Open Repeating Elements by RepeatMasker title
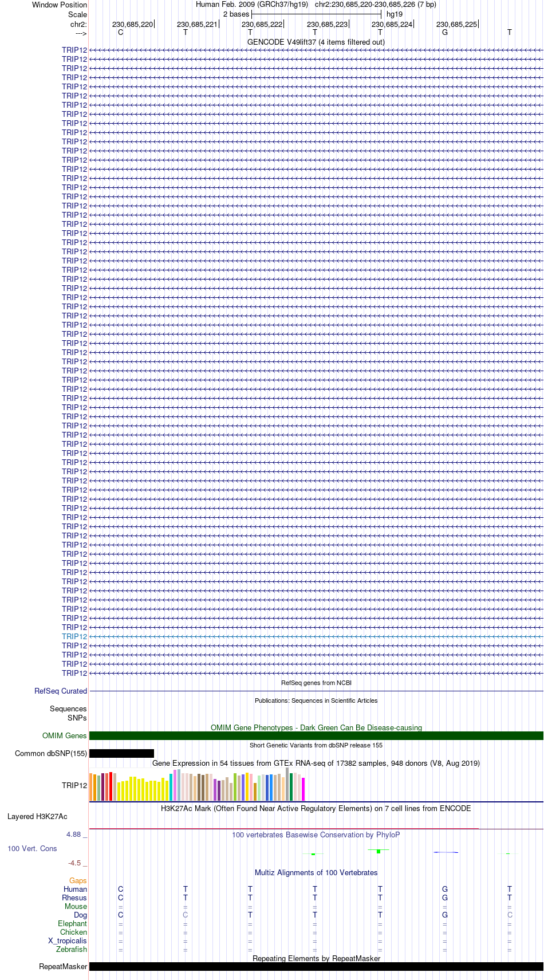This screenshot has height=980, width=544. (316, 958)
